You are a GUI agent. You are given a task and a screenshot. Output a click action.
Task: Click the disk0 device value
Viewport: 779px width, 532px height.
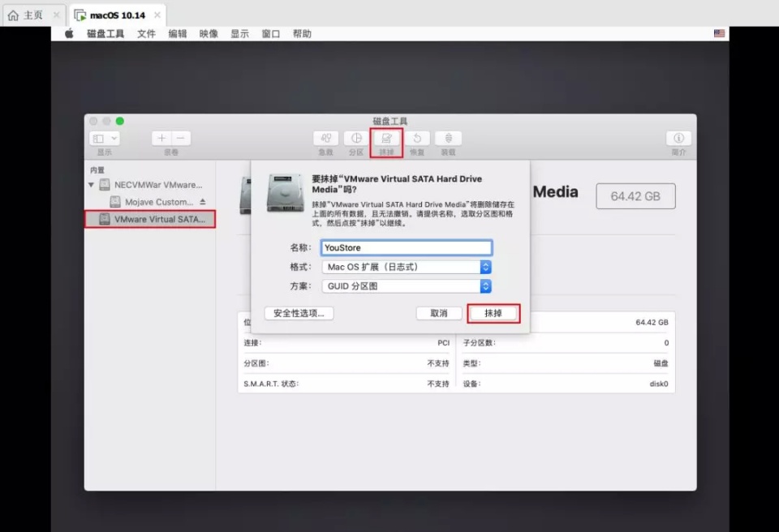coord(659,384)
